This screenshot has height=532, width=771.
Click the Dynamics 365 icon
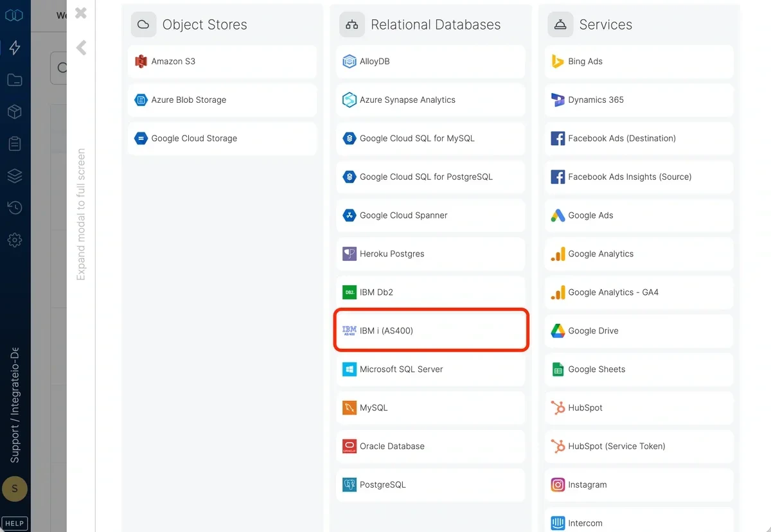click(558, 100)
